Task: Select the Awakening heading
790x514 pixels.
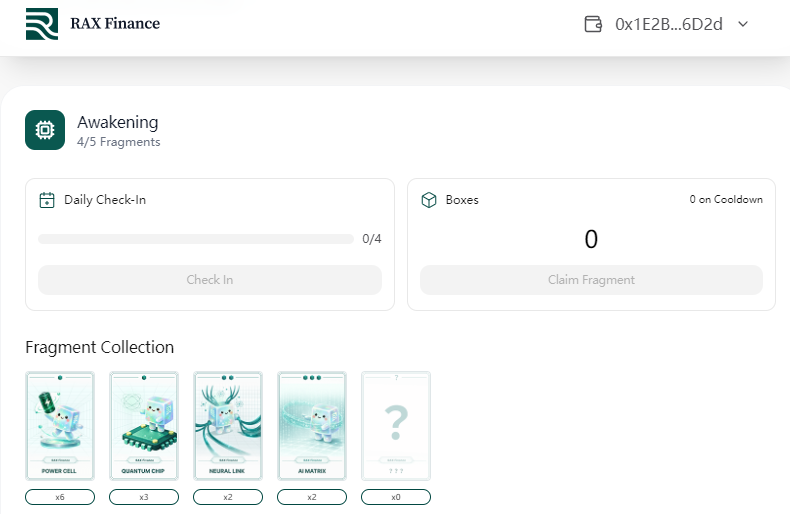Action: pyautogui.click(x=117, y=122)
